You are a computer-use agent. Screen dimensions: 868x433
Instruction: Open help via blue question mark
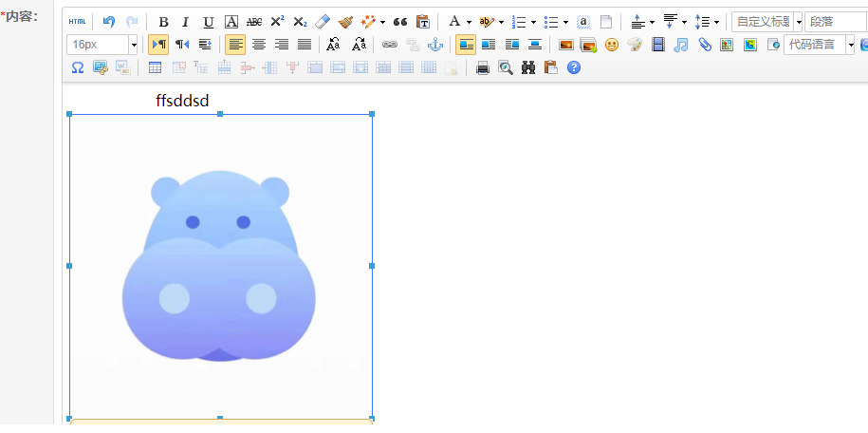574,67
